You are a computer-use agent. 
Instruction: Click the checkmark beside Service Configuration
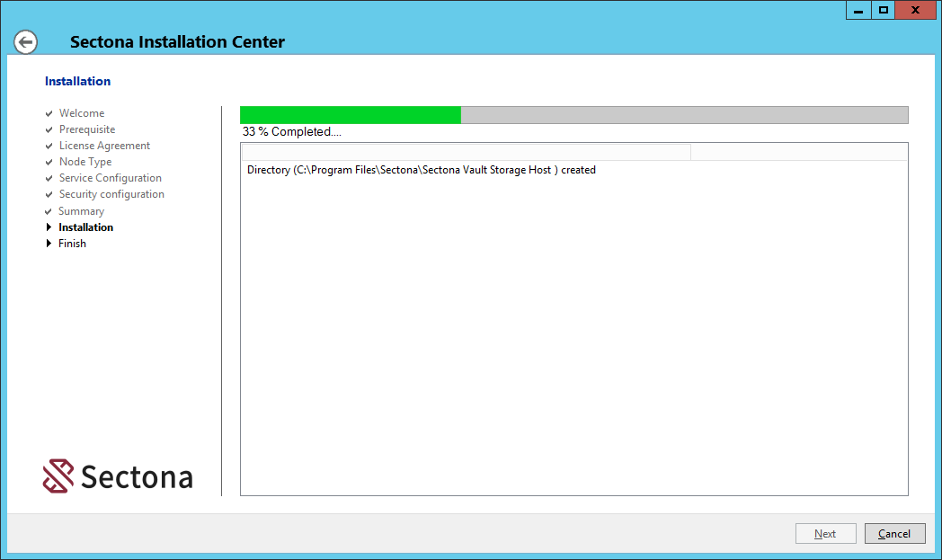(x=49, y=177)
